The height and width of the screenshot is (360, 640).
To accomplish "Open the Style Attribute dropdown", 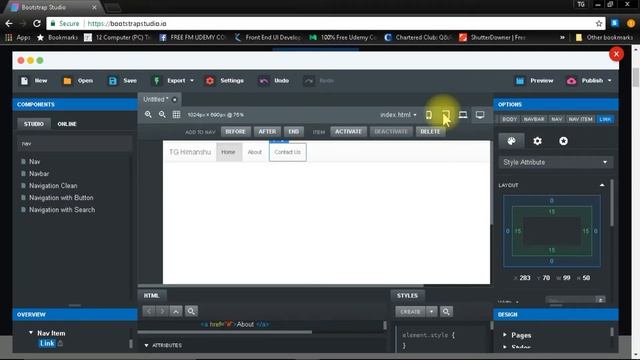I will (x=555, y=162).
